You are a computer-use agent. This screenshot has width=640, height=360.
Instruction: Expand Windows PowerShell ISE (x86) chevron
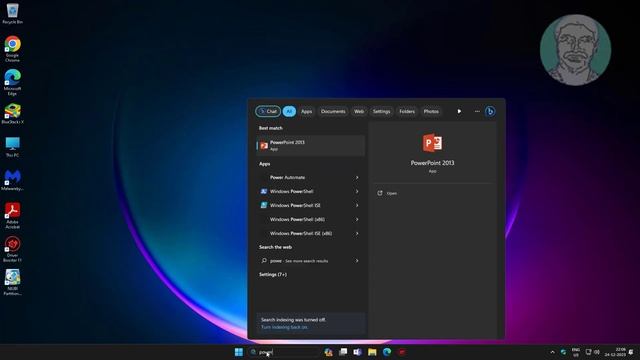point(357,233)
